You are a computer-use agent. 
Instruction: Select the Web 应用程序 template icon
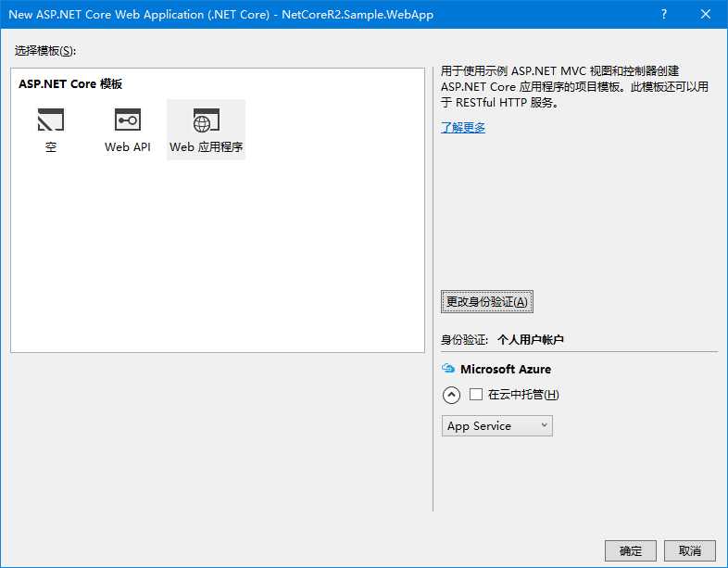(x=207, y=120)
